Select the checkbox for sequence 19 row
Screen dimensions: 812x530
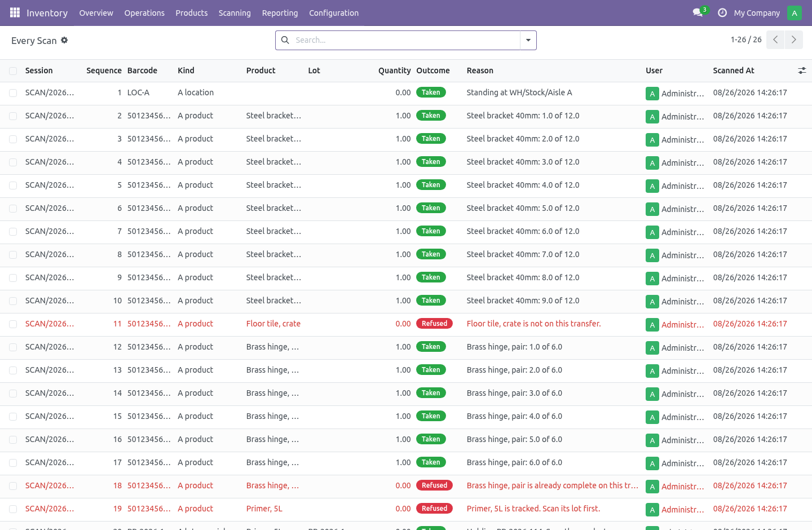click(x=13, y=509)
